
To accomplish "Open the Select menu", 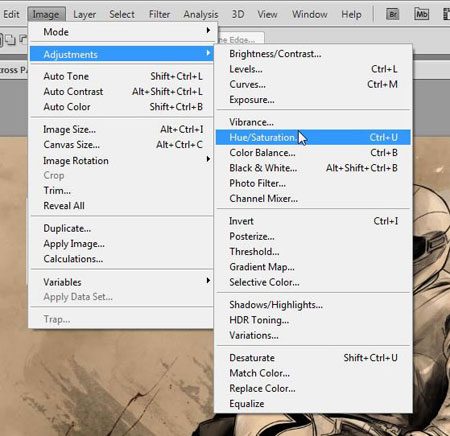I will (x=122, y=14).
